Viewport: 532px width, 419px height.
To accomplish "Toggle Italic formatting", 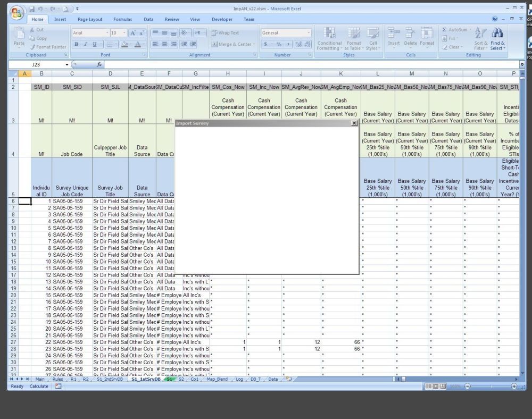I will point(86,45).
